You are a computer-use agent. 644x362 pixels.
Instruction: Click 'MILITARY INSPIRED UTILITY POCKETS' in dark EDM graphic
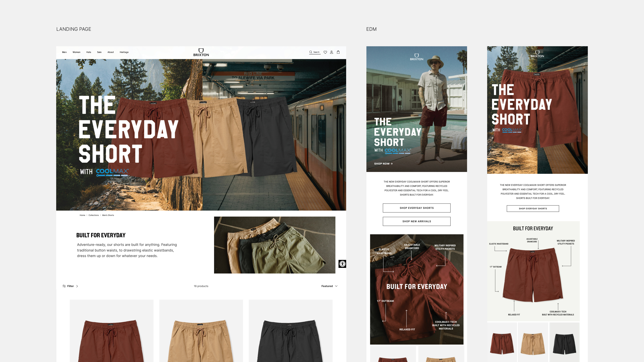click(445, 247)
